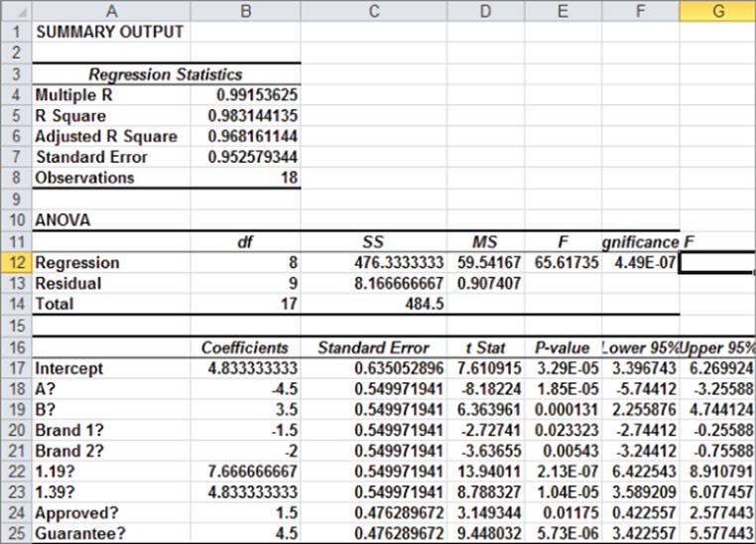Select column E header
This screenshot has height=544, width=756.
coord(564,10)
